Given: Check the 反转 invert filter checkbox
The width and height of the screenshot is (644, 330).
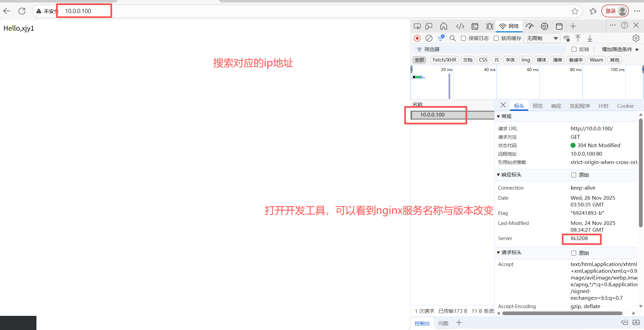Looking at the screenshot, I should tap(574, 49).
